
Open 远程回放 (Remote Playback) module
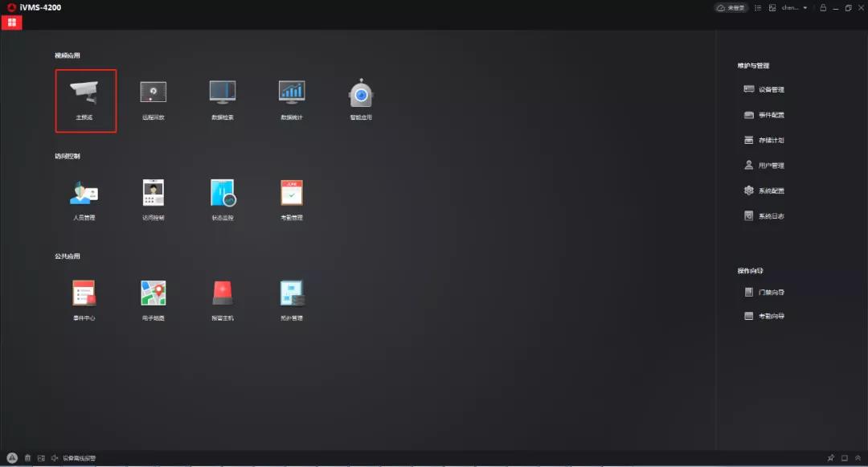[x=154, y=93]
